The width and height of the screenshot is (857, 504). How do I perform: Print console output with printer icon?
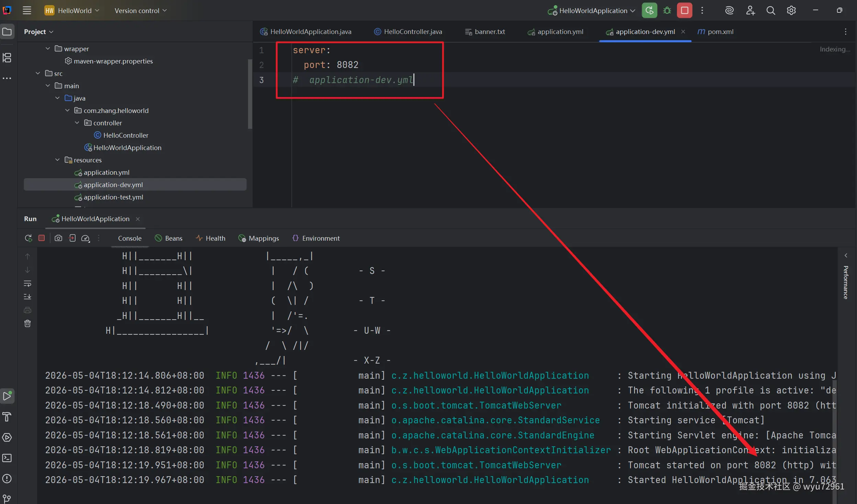(x=27, y=310)
